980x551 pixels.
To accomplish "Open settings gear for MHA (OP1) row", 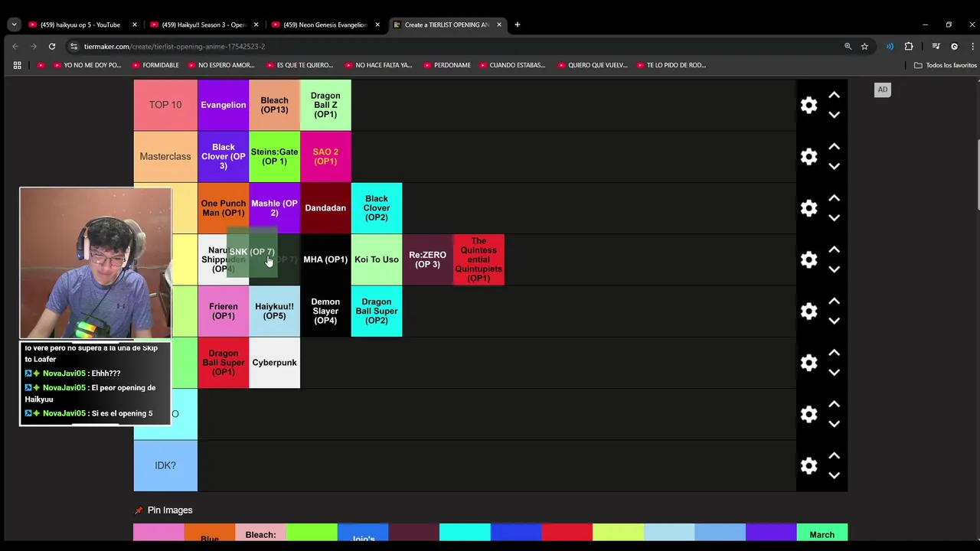I will tap(808, 260).
